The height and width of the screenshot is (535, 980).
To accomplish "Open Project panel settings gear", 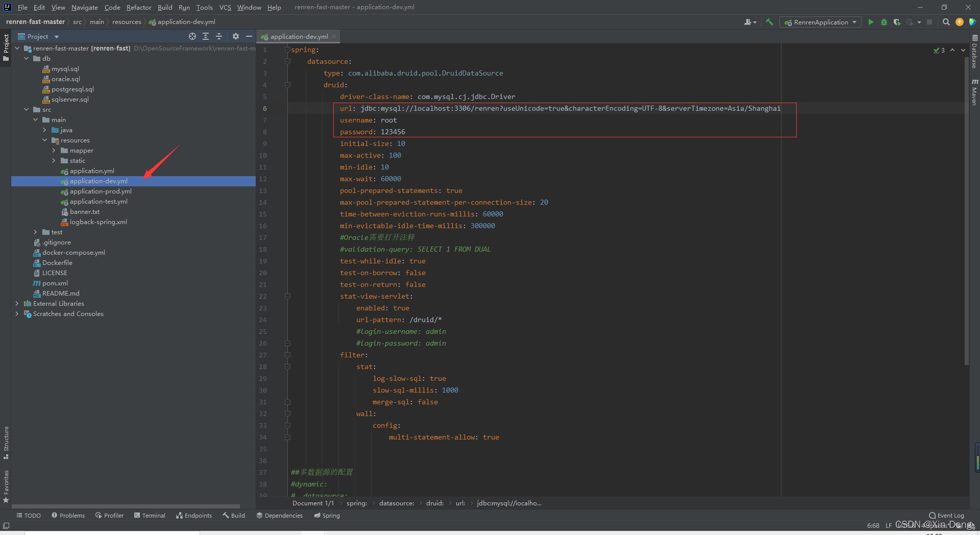I will [x=235, y=36].
